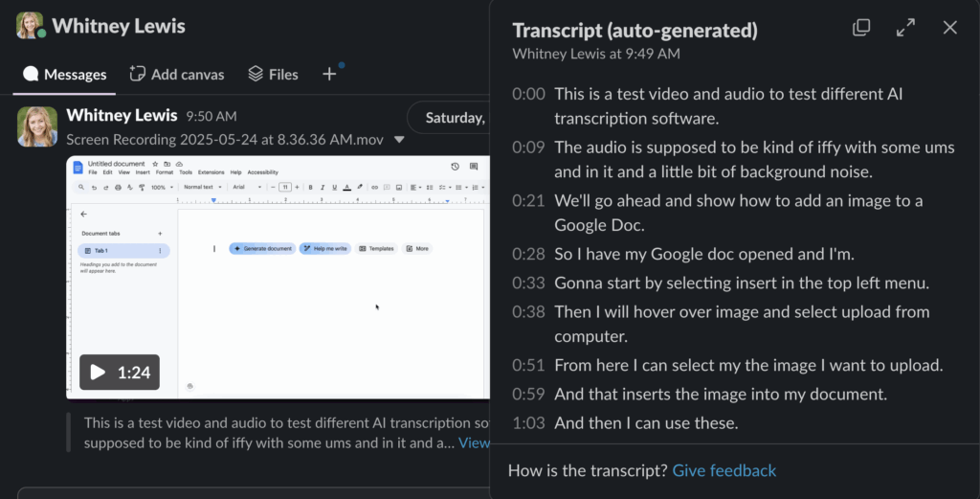This screenshot has width=980, height=499.
Task: Jump to transcript timestamp 1:03
Action: click(x=528, y=422)
